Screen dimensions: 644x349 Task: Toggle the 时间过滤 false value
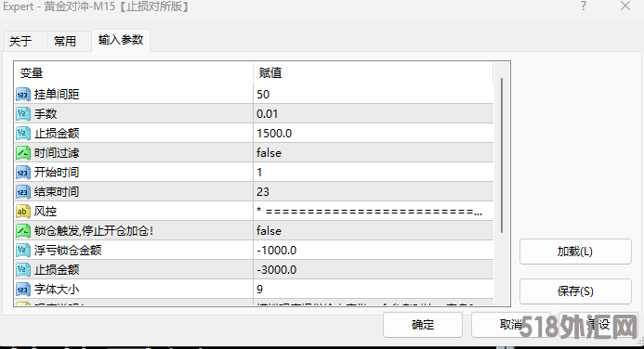[374, 153]
